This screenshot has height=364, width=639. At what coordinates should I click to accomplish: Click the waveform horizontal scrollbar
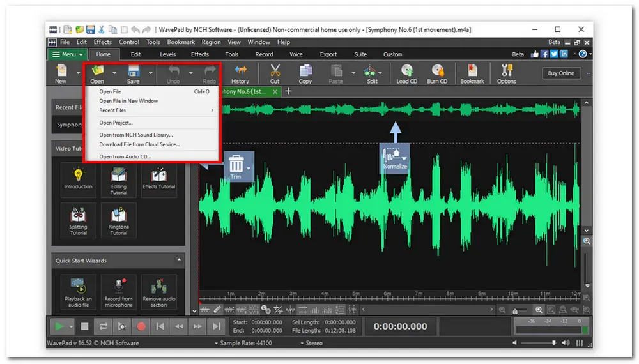tap(427, 310)
